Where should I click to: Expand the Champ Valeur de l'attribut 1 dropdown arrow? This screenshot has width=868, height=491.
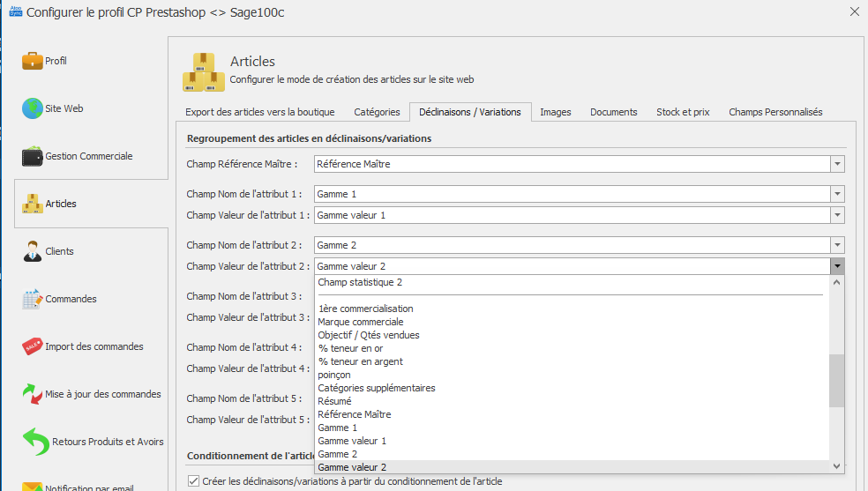837,215
